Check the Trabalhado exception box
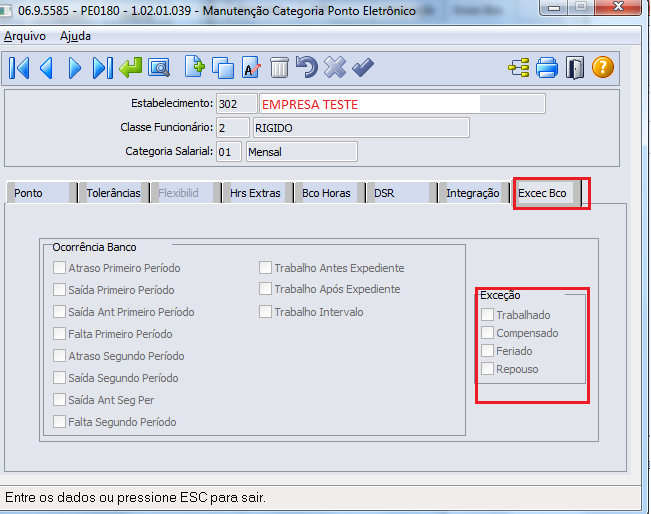 pos(487,314)
